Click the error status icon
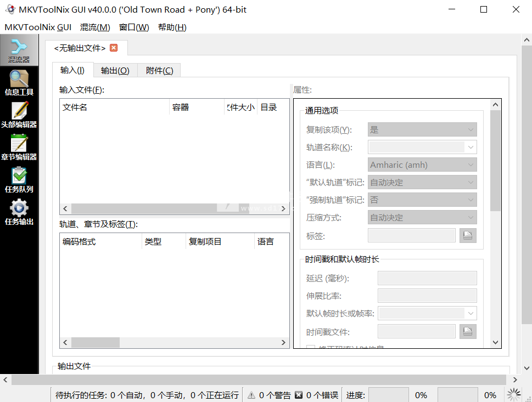Screen dimensions: 532x402 [299, 395]
